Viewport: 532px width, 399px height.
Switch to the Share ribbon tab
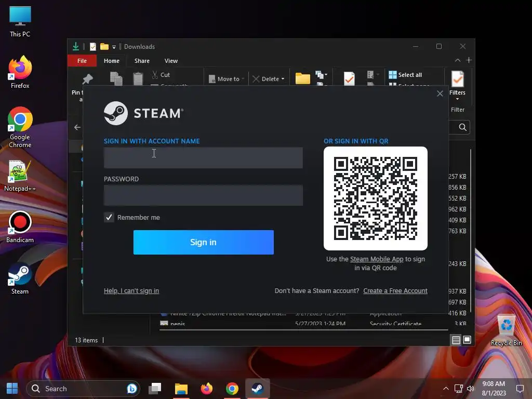(142, 61)
